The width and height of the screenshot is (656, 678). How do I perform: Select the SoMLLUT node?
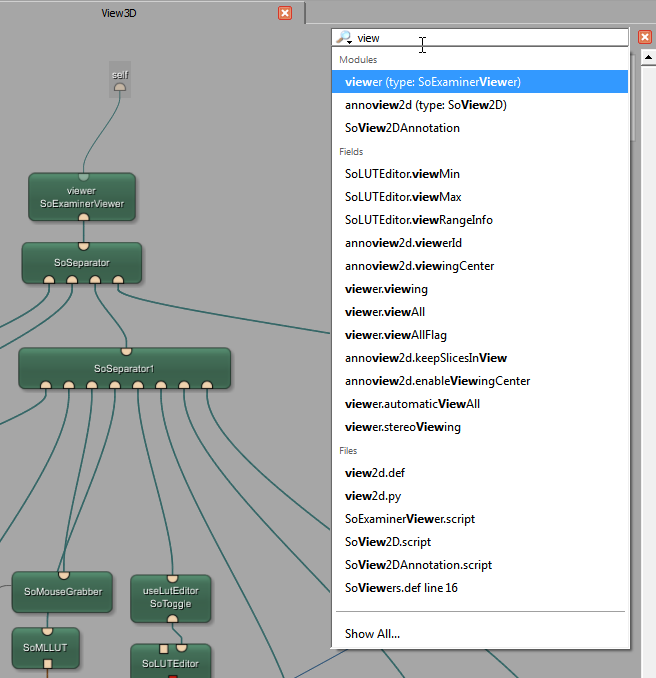pyautogui.click(x=45, y=647)
